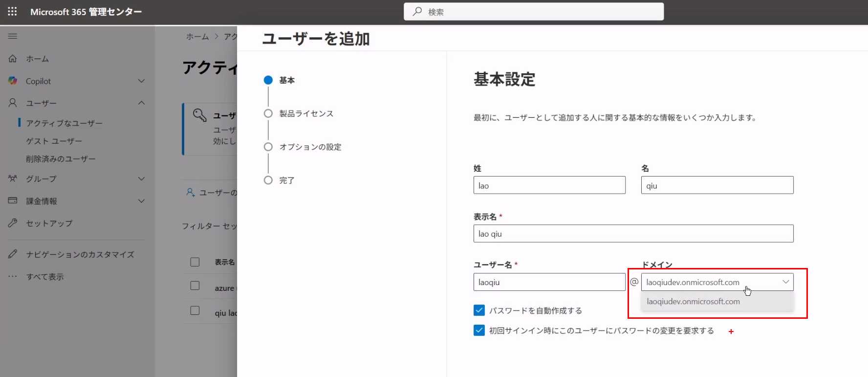Screen dimensions: 868x377
Task: Open Deleted Users in sidebar
Action: [61, 159]
